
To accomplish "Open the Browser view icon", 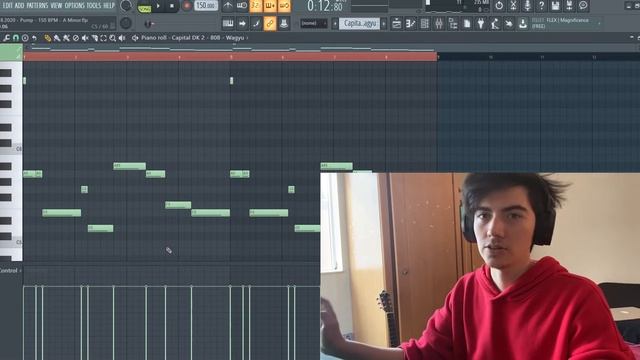I will 453,24.
